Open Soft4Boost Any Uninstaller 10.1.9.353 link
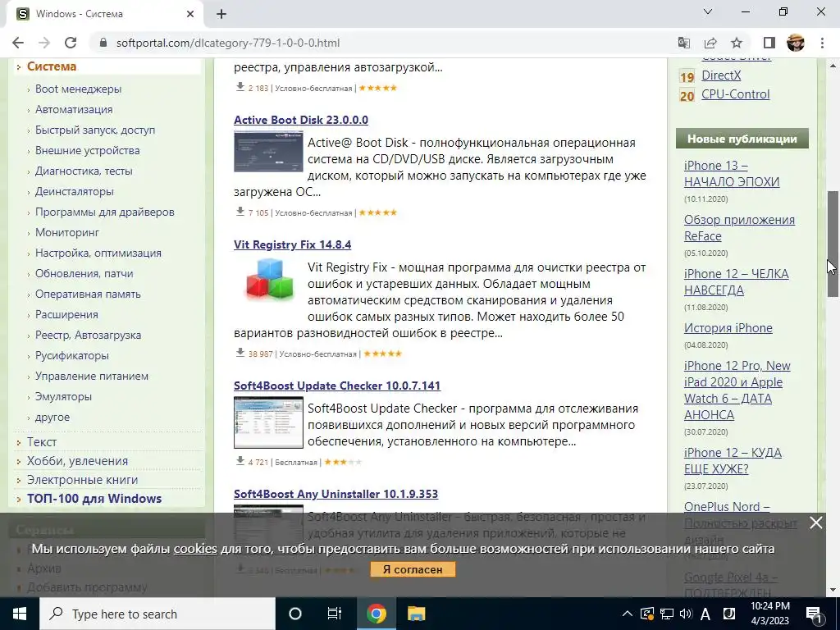Viewport: 840px width, 630px height. (336, 494)
